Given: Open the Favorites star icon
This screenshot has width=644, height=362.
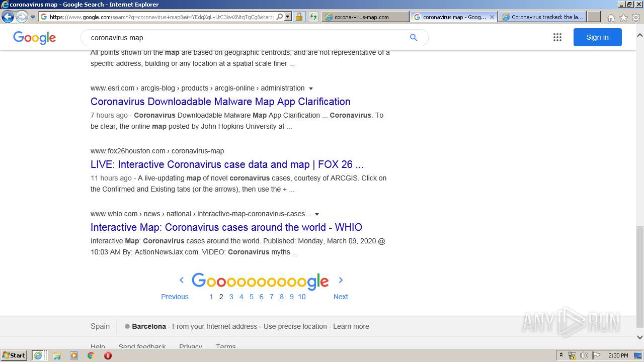Looking at the screenshot, I should click(623, 18).
